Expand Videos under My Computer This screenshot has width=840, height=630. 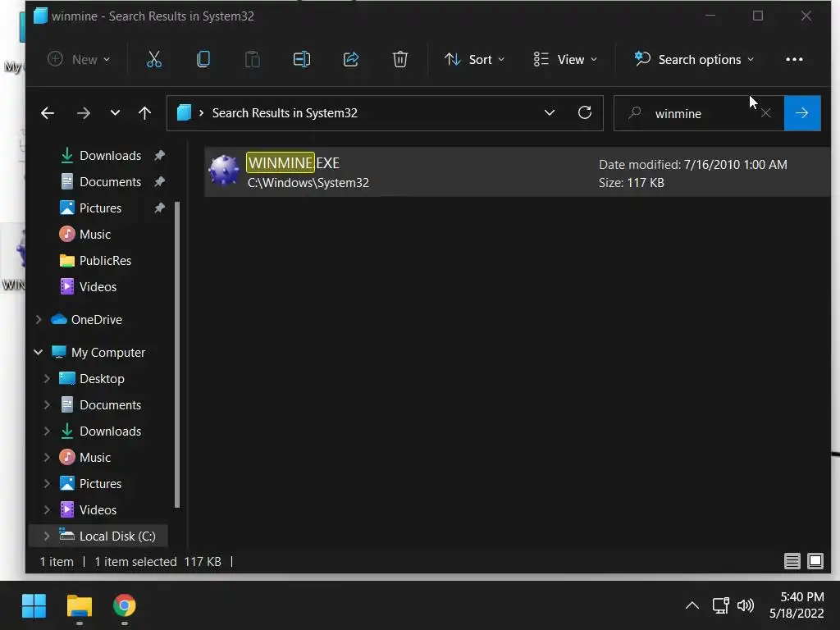click(47, 510)
